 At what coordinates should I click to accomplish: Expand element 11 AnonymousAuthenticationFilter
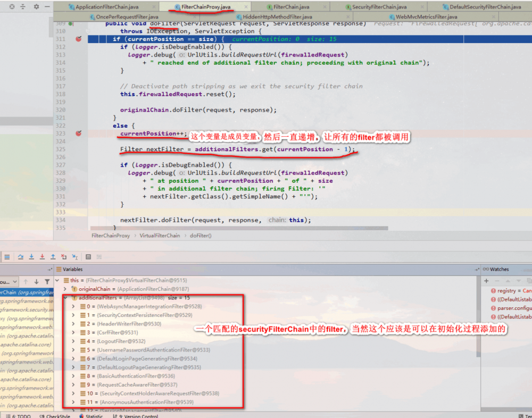(x=73, y=402)
